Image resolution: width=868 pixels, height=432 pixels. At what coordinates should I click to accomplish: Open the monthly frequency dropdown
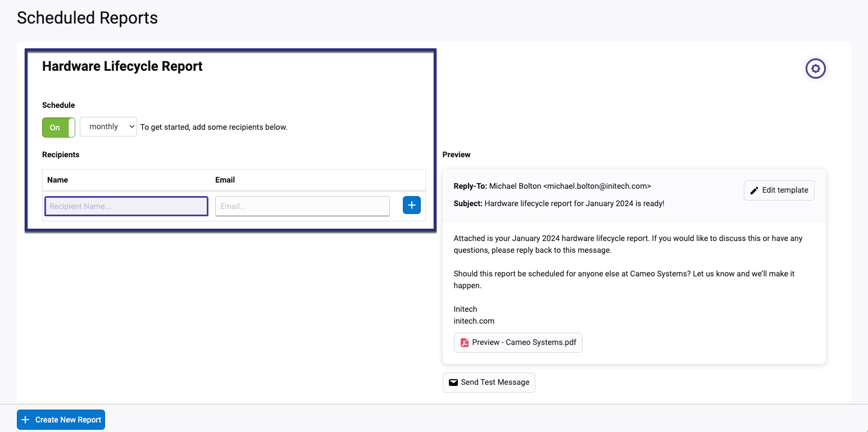(x=108, y=127)
